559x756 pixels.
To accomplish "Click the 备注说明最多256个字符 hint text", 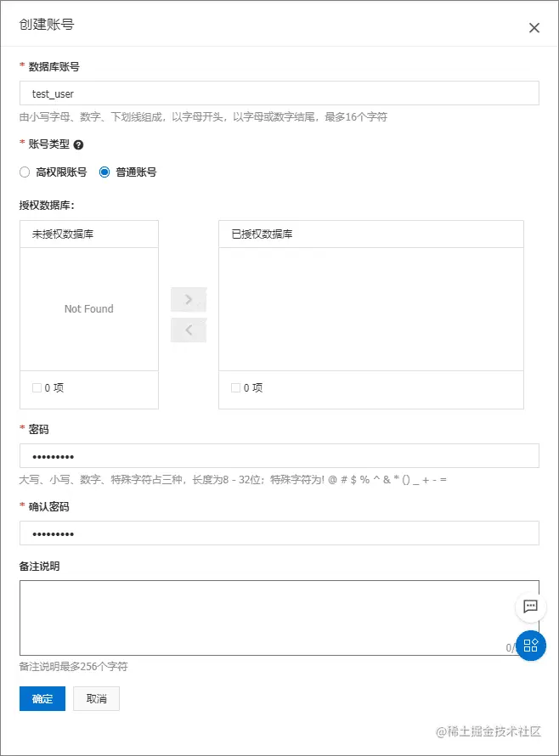I will [x=73, y=666].
